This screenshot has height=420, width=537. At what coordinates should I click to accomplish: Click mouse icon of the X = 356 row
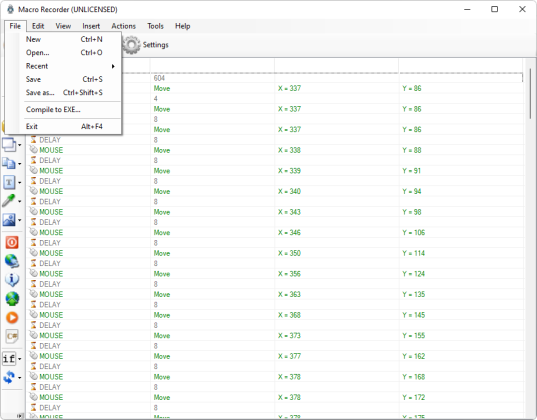point(33,273)
